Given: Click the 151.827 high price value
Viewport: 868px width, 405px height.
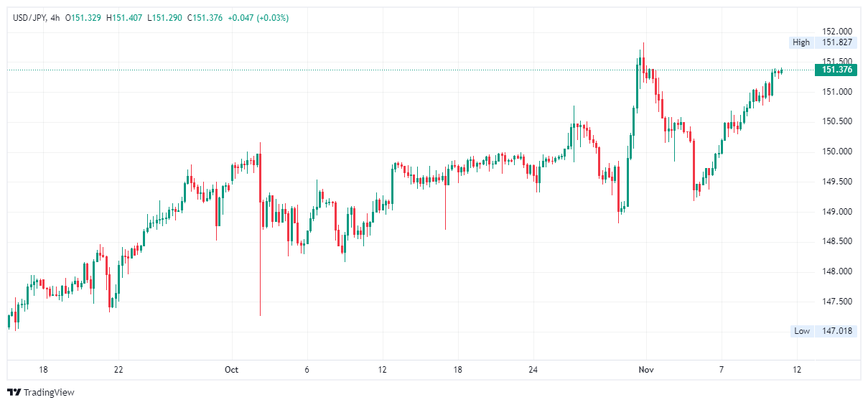Looking at the screenshot, I should tap(837, 42).
